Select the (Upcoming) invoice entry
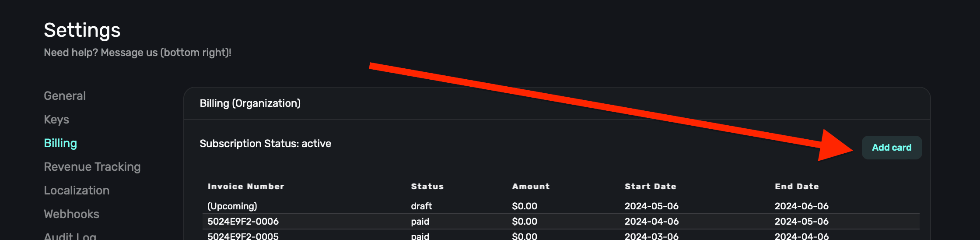 [232, 206]
